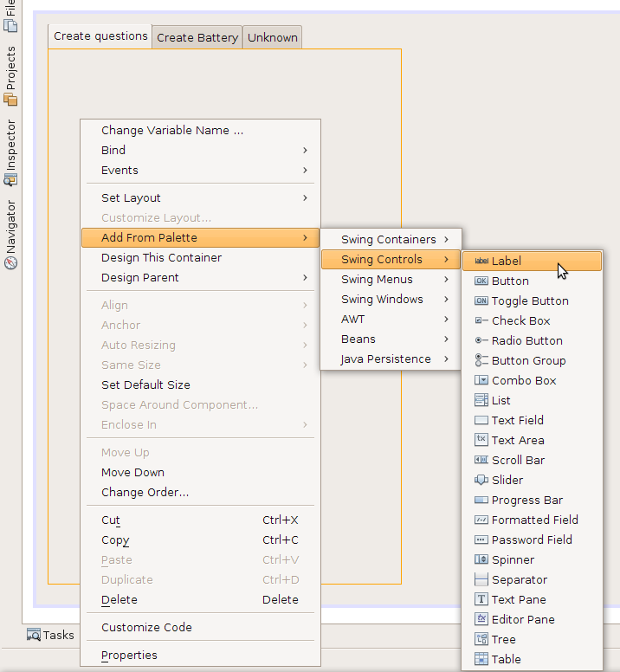Select the Table control icon
This screenshot has height=672, width=620.
click(x=481, y=659)
